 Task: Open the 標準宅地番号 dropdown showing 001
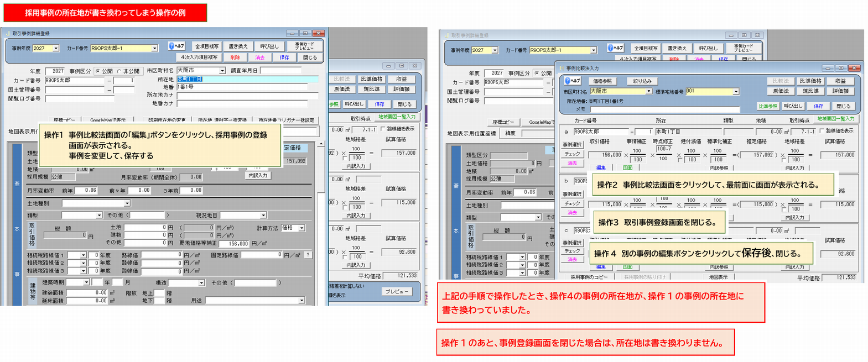735,92
